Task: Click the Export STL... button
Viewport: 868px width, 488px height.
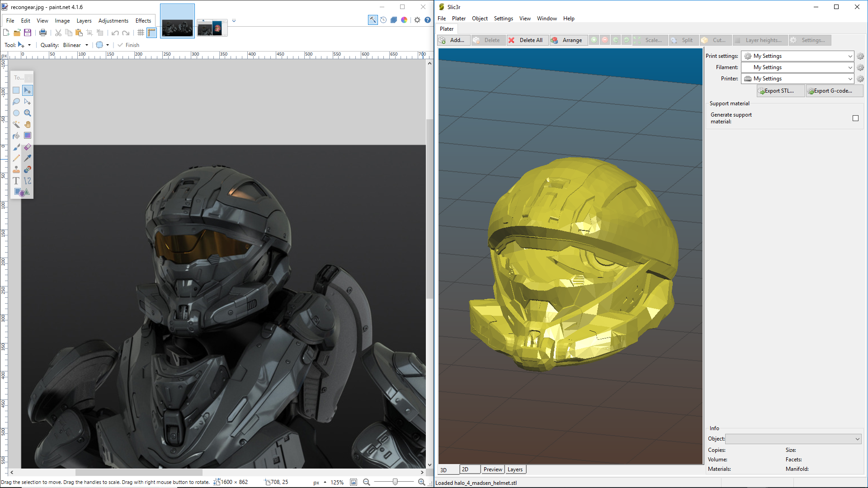Action: [781, 91]
